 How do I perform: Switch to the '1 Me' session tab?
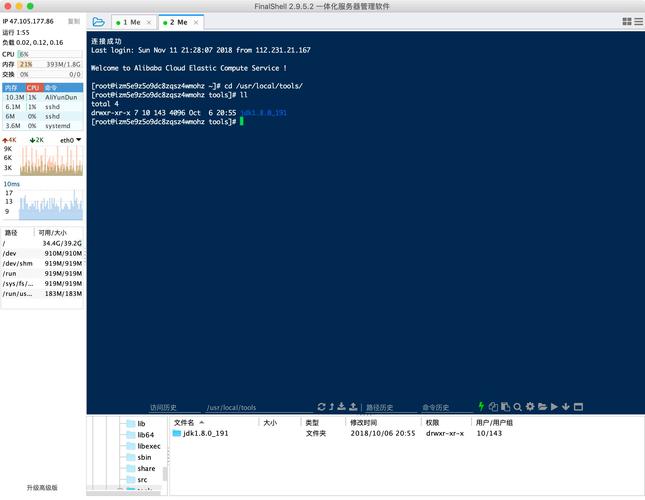click(132, 22)
